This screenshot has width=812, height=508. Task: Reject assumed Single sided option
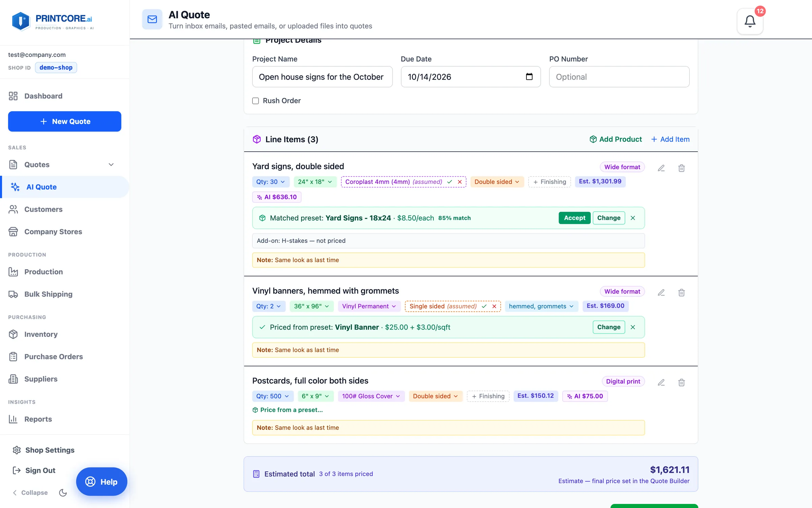pyautogui.click(x=494, y=306)
